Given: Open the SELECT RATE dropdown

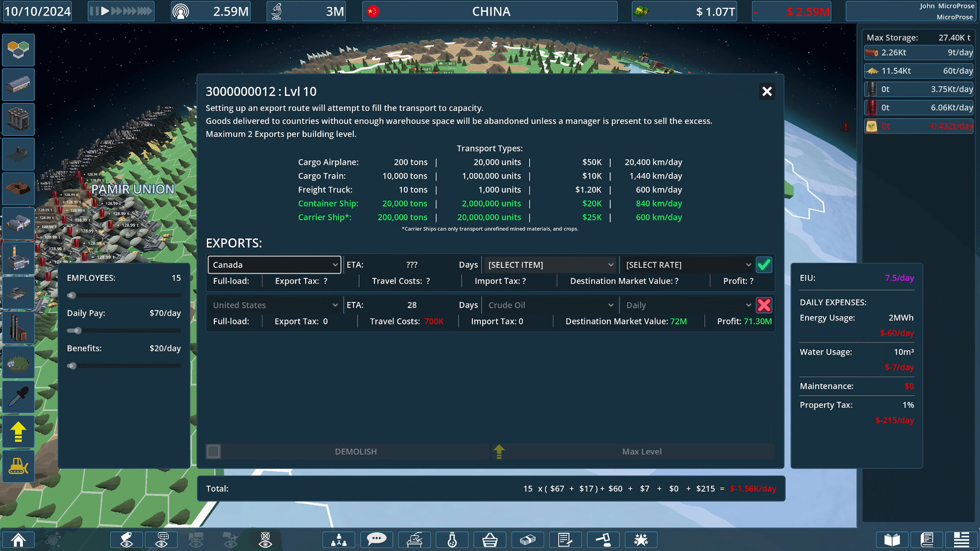Looking at the screenshot, I should tap(687, 264).
